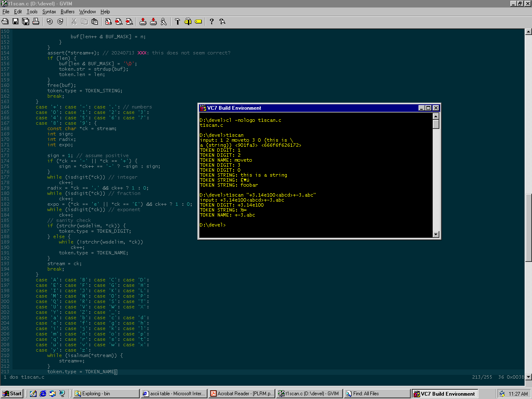Click 'const char *ck = stream;' in the editor
Image resolution: width=532 pixels, height=399 pixels.
pyautogui.click(x=82, y=128)
